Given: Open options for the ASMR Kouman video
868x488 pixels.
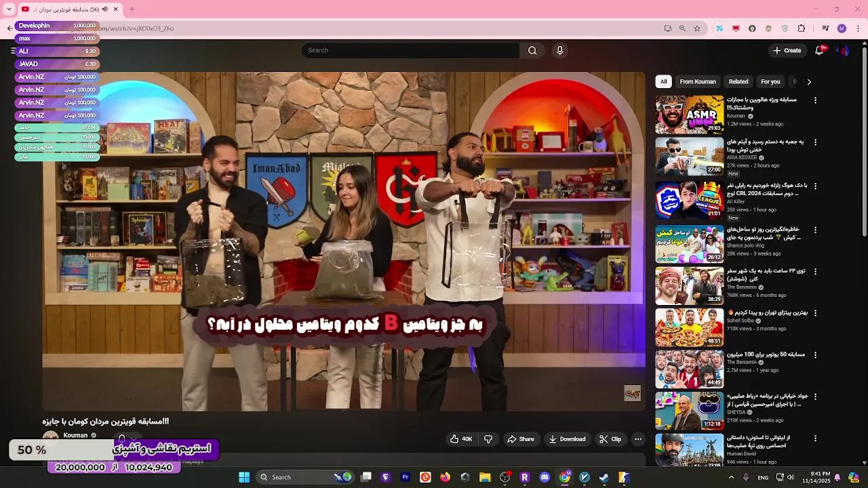Looking at the screenshot, I should (x=815, y=100).
